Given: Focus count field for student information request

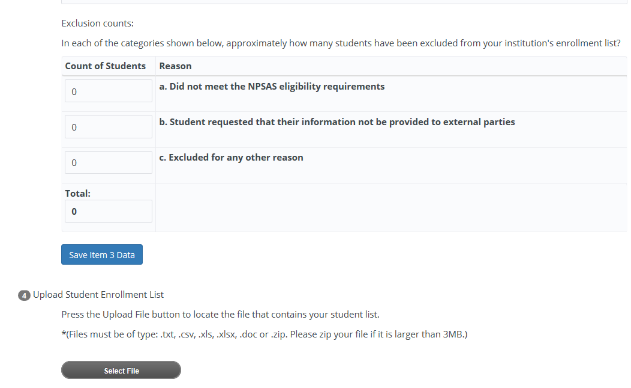Looking at the screenshot, I should (109, 127).
